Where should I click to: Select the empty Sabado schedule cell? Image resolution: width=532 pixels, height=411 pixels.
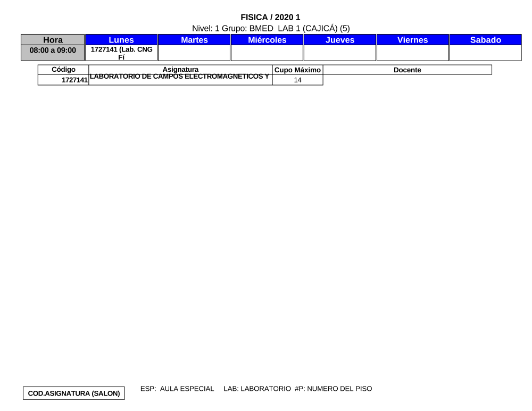[x=485, y=53]
